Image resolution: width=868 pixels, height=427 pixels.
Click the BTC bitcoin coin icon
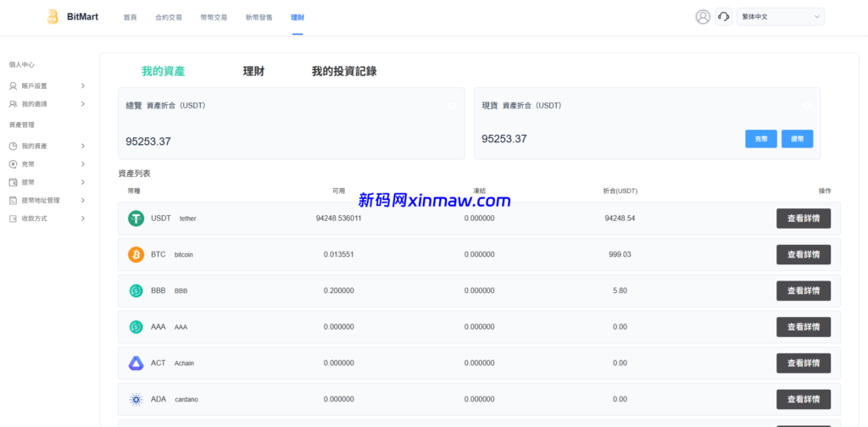(x=136, y=254)
